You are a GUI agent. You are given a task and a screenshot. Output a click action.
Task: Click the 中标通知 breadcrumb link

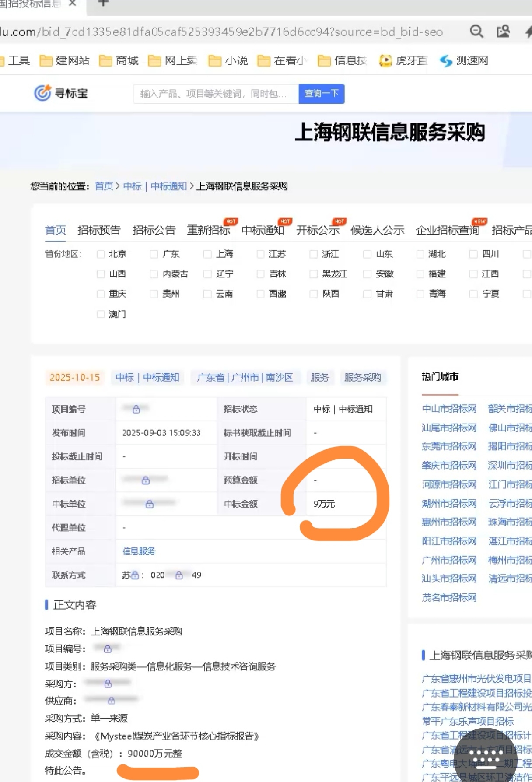(x=169, y=186)
